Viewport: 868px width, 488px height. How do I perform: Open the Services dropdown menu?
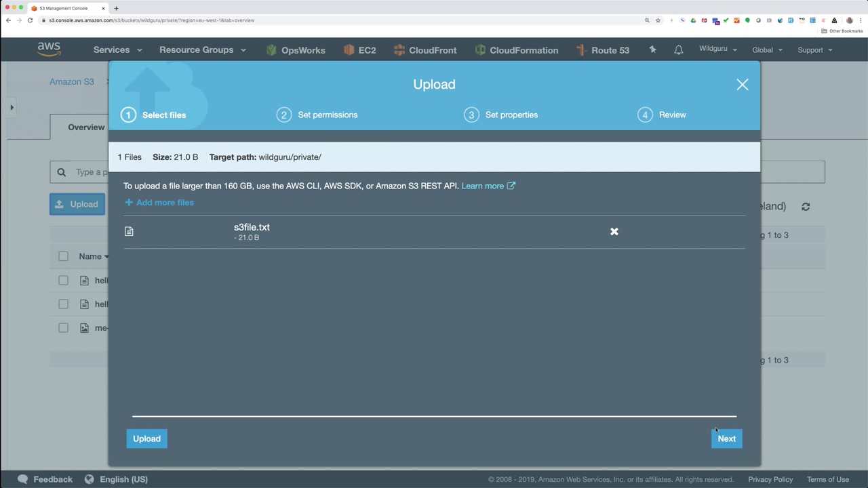pos(117,50)
